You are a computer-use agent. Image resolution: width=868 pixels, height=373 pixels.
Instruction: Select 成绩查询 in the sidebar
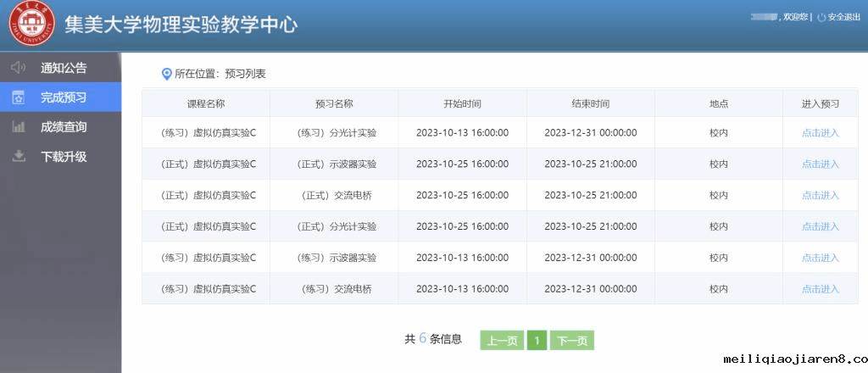click(64, 127)
